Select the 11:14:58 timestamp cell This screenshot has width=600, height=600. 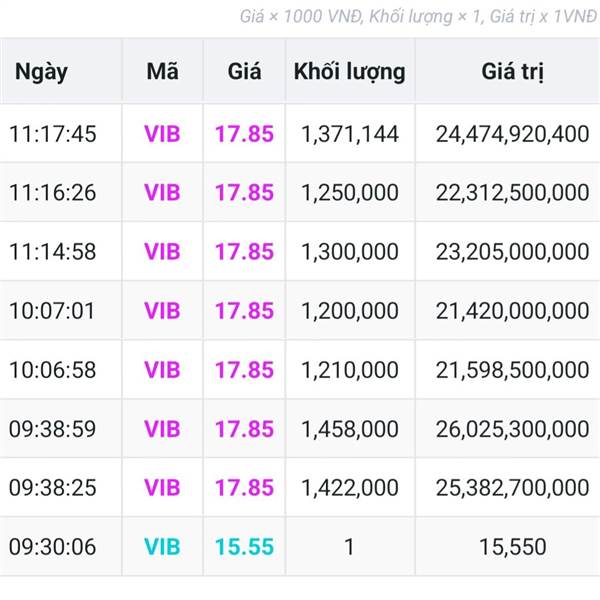(53, 251)
